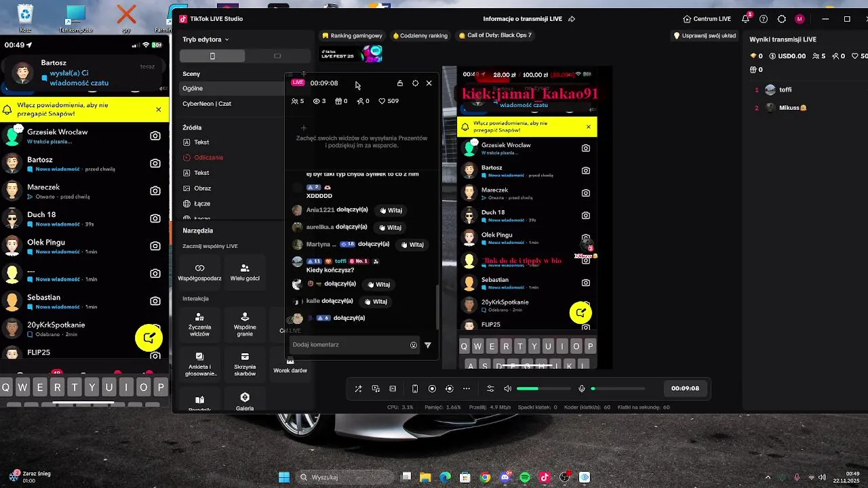Image resolution: width=868 pixels, height=488 pixels.
Task: Open the Worek darów tool
Action: (x=290, y=366)
